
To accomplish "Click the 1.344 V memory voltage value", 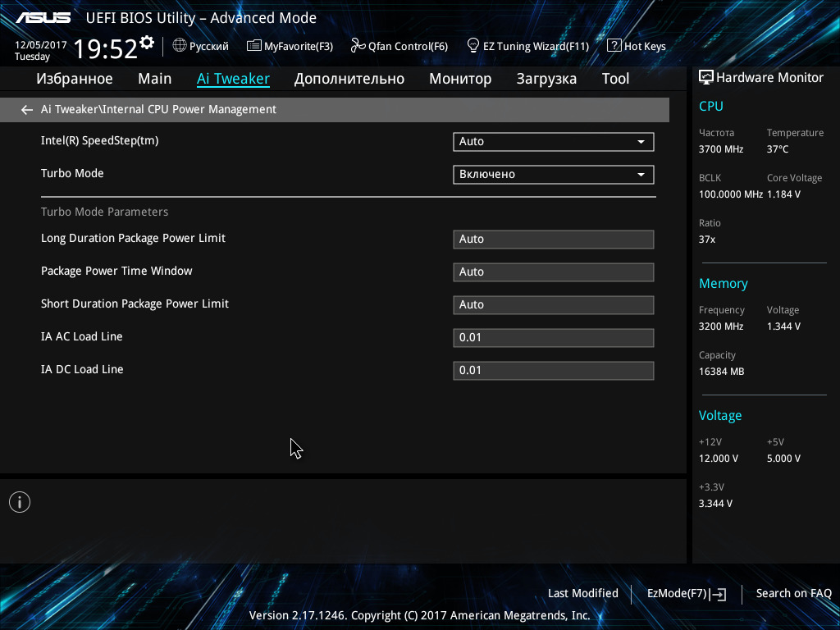I will click(x=783, y=326).
